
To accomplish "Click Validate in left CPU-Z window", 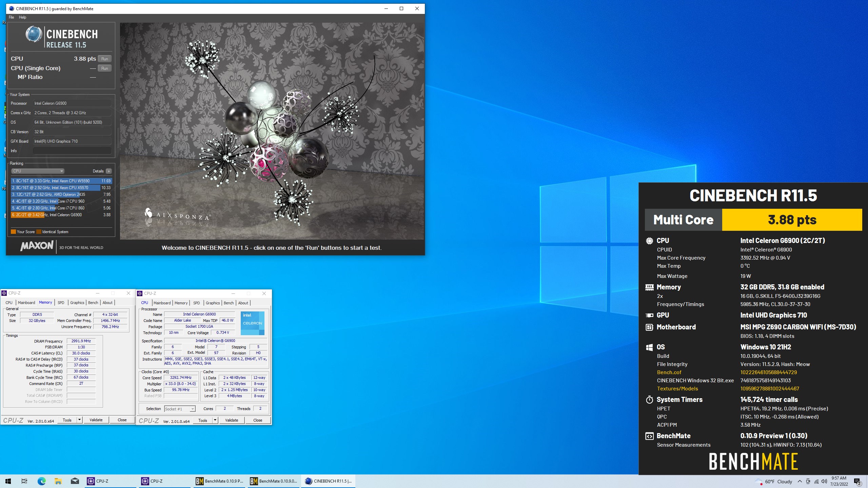I will pyautogui.click(x=96, y=420).
